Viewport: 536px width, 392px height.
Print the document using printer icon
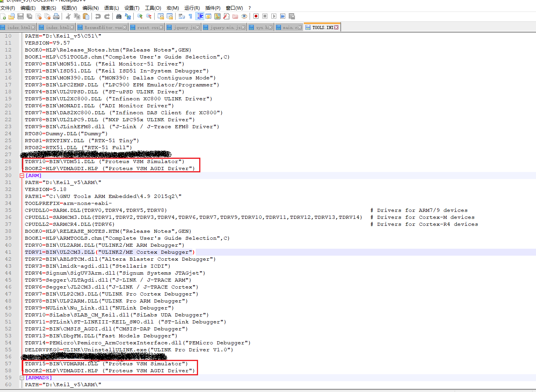[x=56, y=16]
